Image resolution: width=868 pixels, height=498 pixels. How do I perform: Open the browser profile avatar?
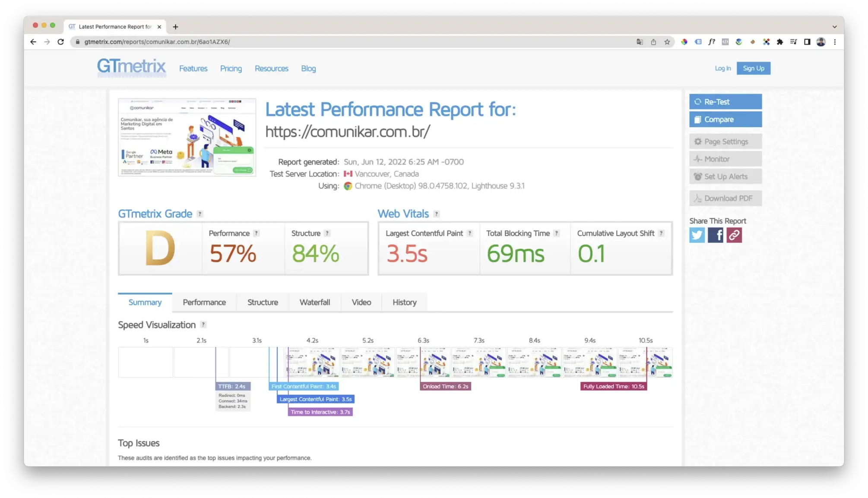click(x=821, y=42)
